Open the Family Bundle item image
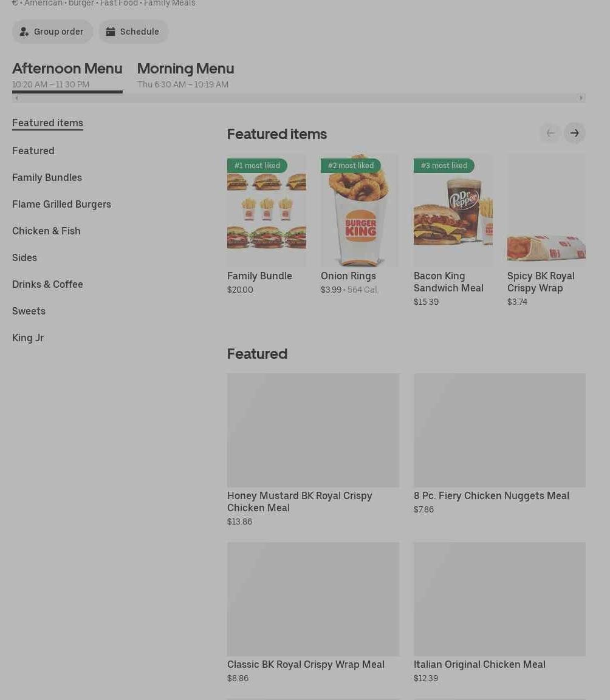The image size is (610, 700). [x=266, y=210]
